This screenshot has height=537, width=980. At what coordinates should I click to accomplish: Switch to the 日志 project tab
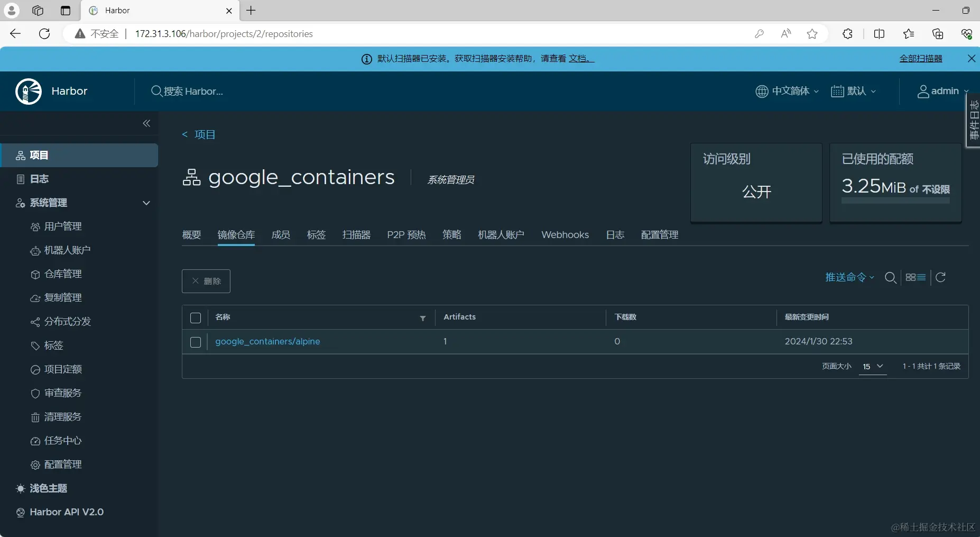click(x=615, y=234)
